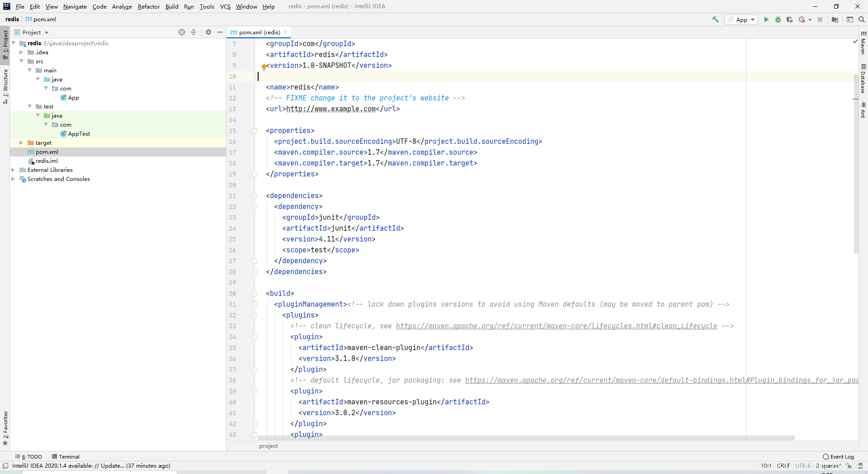Expand Scratches and Consoles node
The image size is (868, 474).
(x=13, y=179)
